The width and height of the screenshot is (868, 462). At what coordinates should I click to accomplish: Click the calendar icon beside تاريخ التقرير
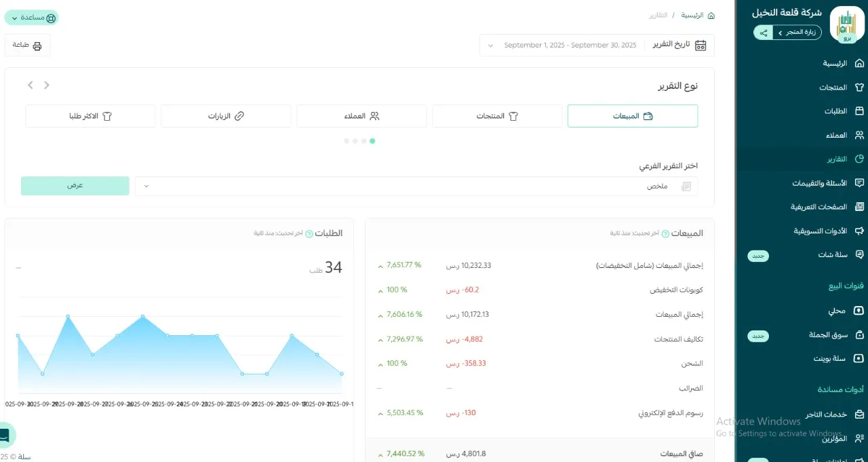(701, 45)
